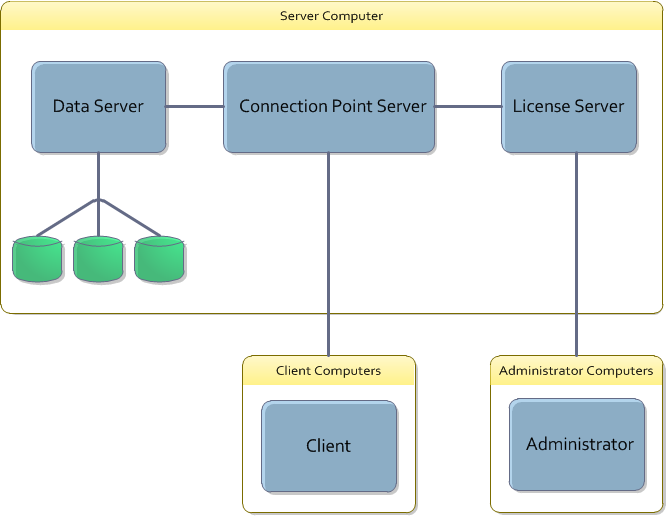This screenshot has width=666, height=516.
Task: Select the Data Server box
Action: 99,107
